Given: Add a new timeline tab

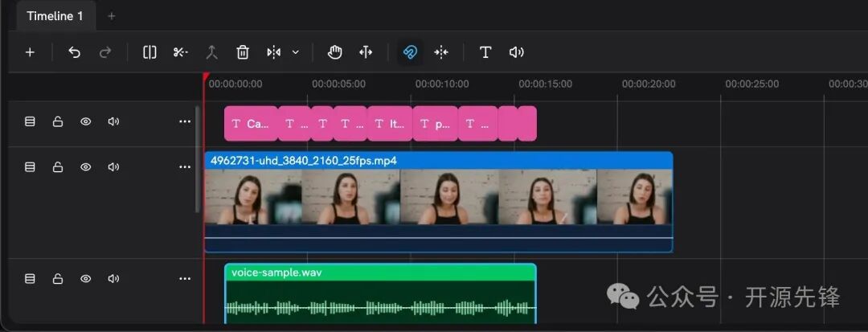Looking at the screenshot, I should (x=111, y=16).
